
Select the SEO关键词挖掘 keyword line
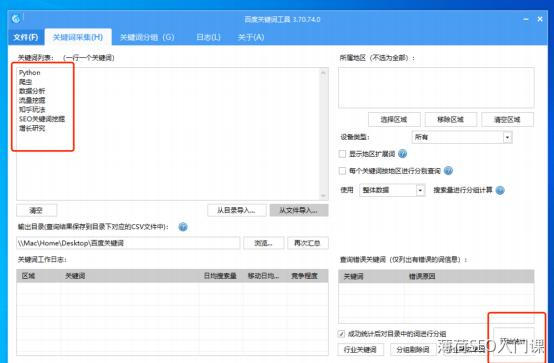coord(42,119)
